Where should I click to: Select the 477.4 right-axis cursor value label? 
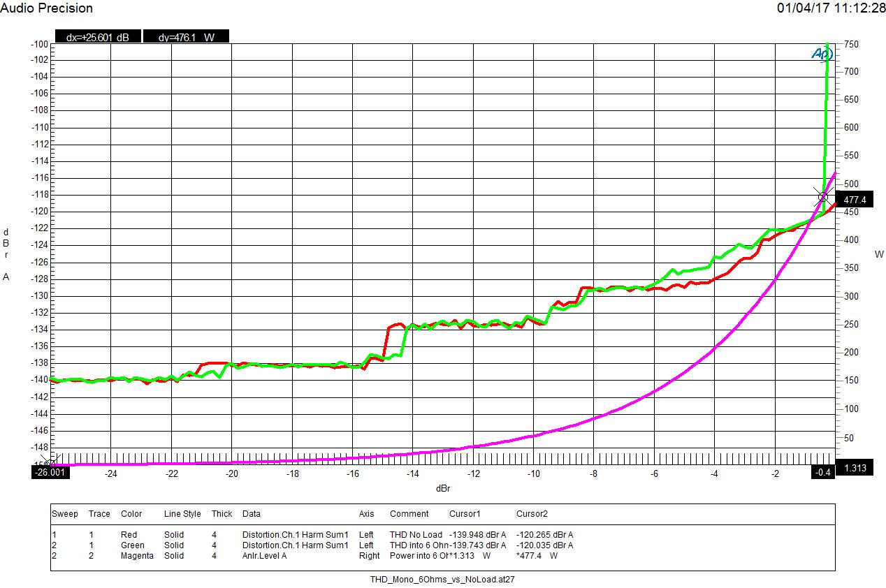coord(855,200)
